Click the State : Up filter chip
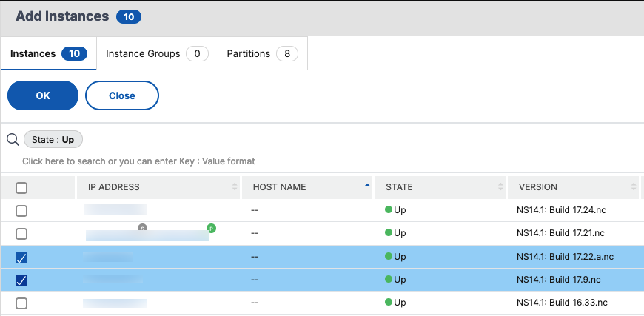The width and height of the screenshot is (644, 316). [53, 140]
